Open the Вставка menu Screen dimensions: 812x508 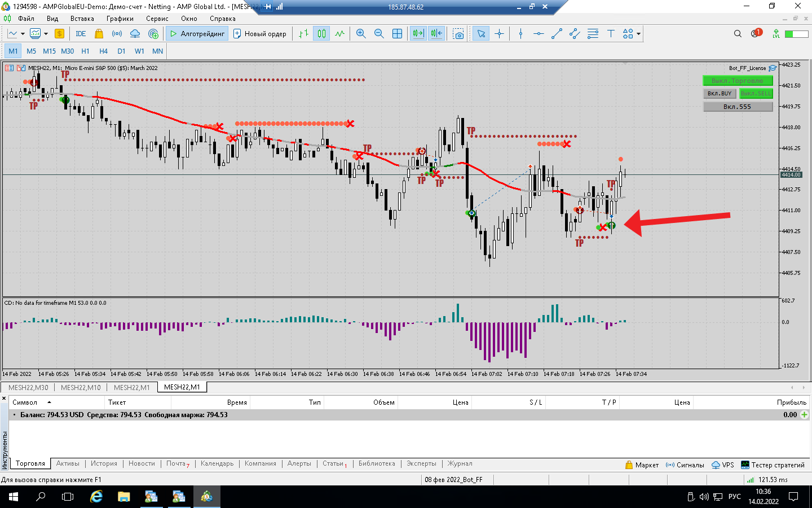pyautogui.click(x=82, y=19)
